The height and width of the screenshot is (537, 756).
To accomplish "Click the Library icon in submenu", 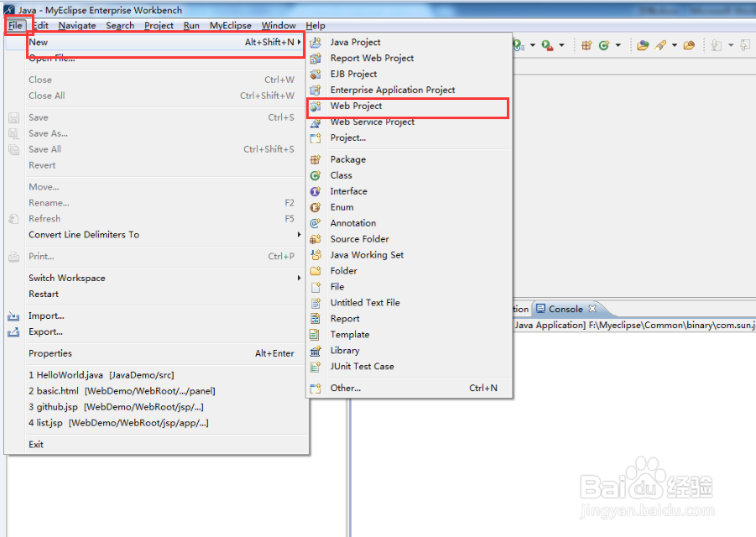I will point(315,351).
